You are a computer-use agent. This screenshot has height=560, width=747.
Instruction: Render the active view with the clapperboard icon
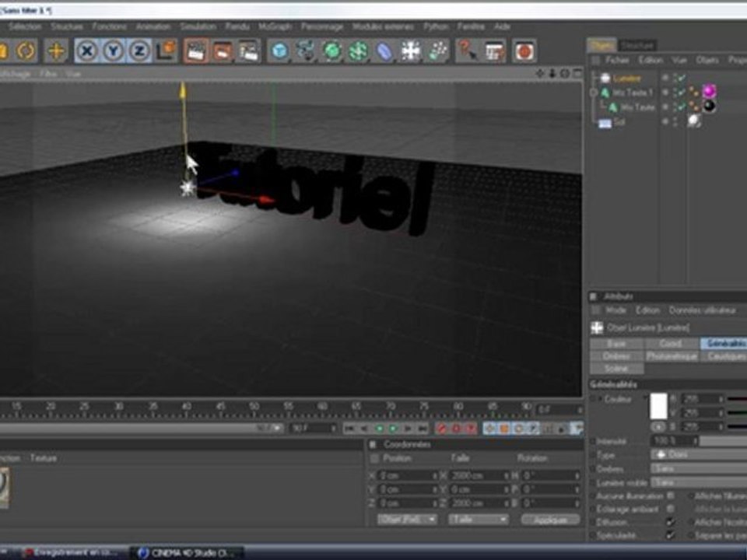pos(196,51)
